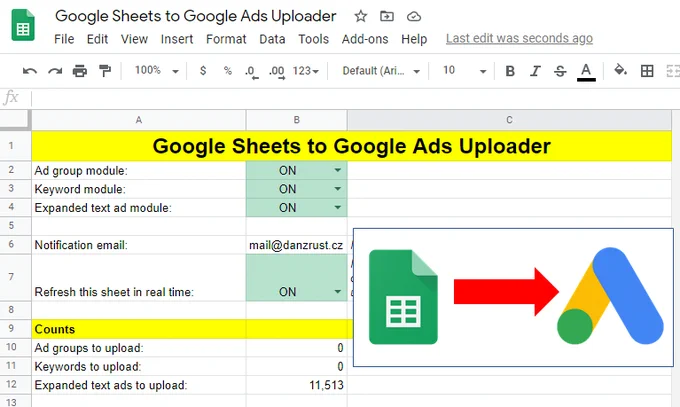Activate the paint format tool
Viewport: 680px width, 407px height.
tap(105, 71)
